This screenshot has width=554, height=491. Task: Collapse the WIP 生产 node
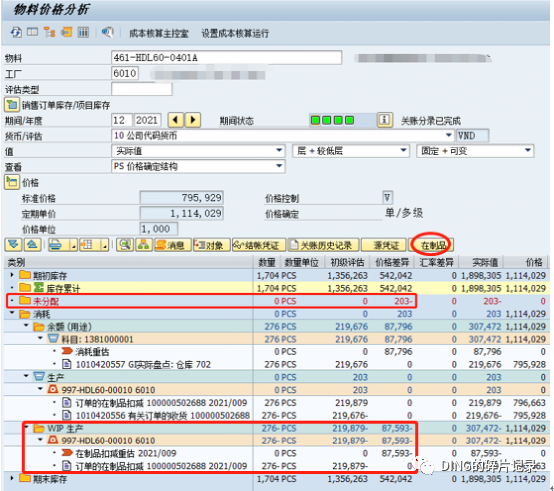[x=26, y=427]
